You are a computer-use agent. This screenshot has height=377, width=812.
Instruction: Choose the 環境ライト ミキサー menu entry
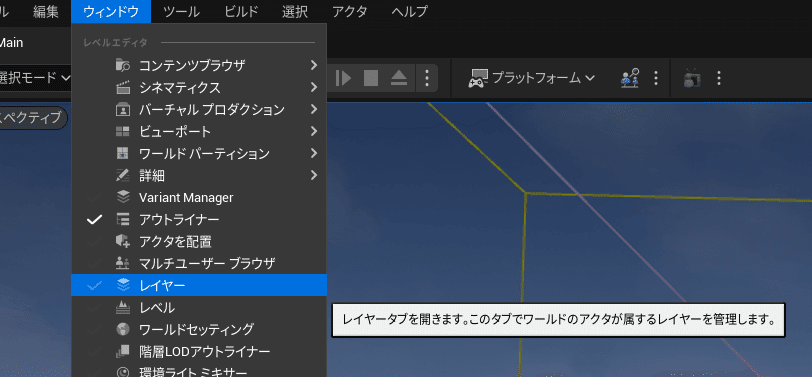tap(199, 371)
